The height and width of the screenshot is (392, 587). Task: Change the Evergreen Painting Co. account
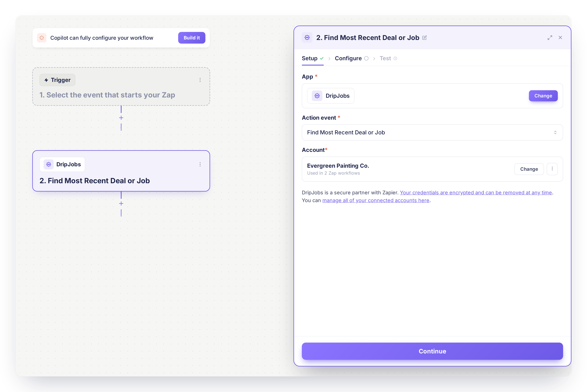point(529,169)
